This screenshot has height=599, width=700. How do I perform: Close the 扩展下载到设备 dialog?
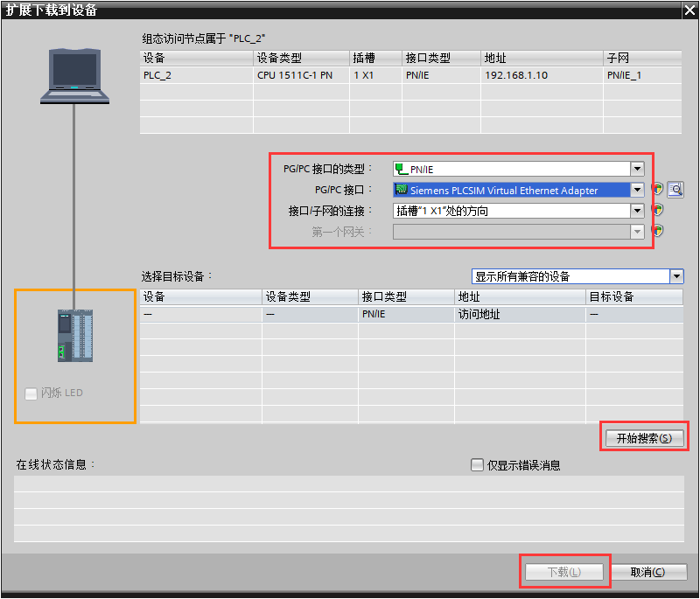point(690,10)
